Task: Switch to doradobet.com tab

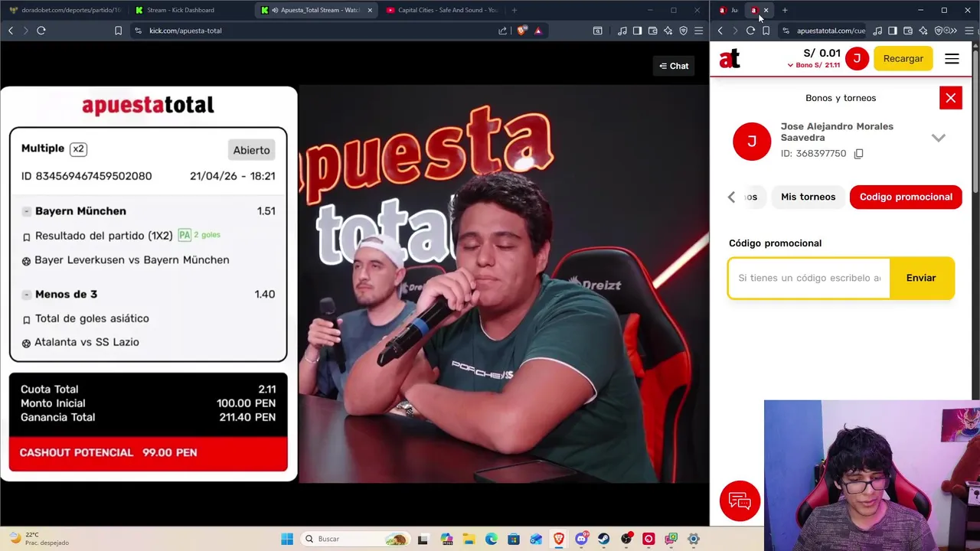Action: [65, 10]
